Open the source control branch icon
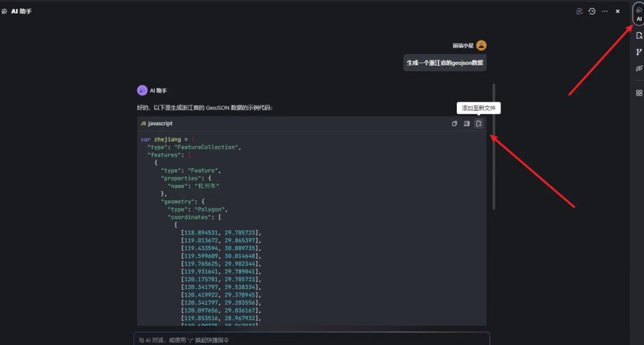Viewport: 644px width, 345px height. (x=639, y=52)
